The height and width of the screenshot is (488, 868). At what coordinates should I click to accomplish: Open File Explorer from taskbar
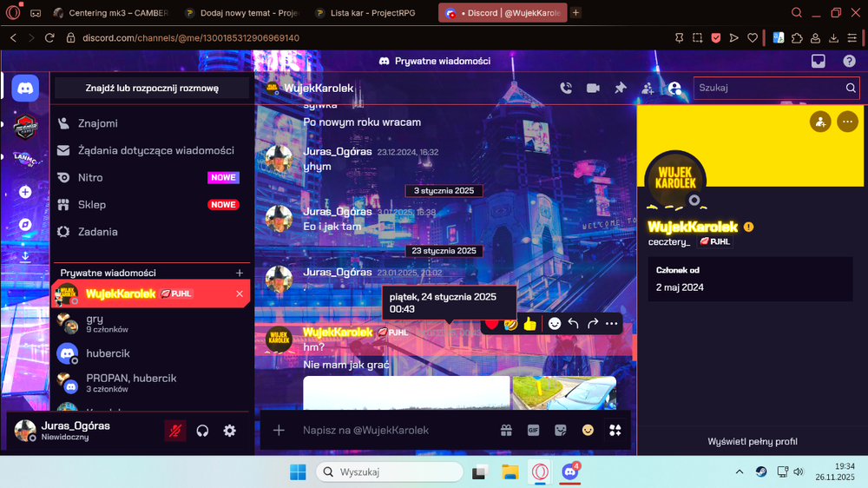pyautogui.click(x=510, y=472)
